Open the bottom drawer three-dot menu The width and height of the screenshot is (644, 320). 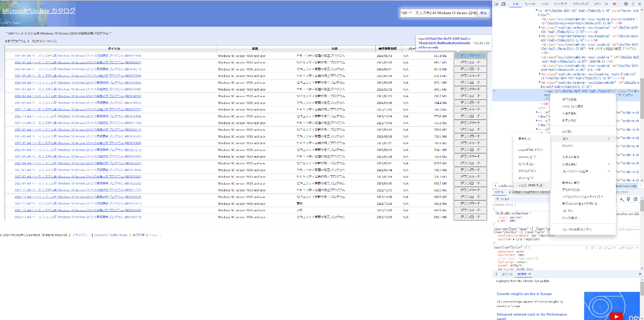[x=496, y=274]
